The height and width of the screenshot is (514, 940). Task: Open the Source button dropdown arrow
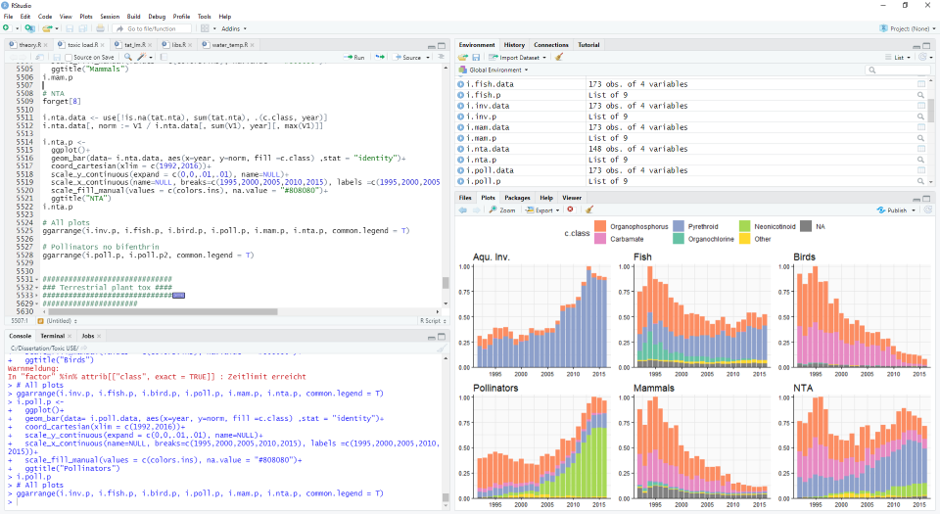[427, 58]
